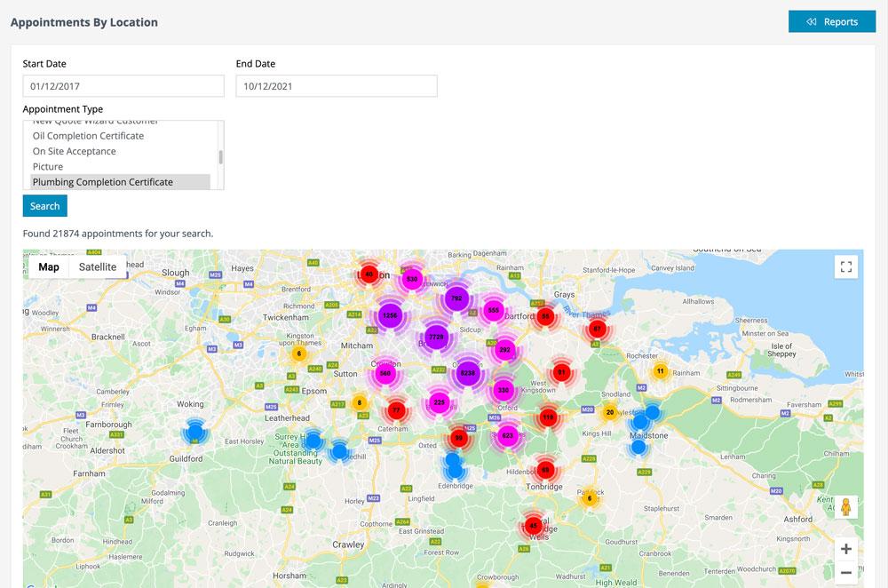Viewport: 888px width, 588px height.
Task: Open the blue marker near Guildford
Action: [195, 432]
